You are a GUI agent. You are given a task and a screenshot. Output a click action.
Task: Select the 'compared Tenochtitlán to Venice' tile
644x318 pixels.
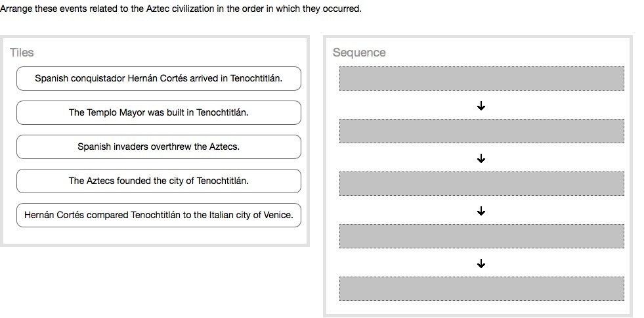[158, 215]
